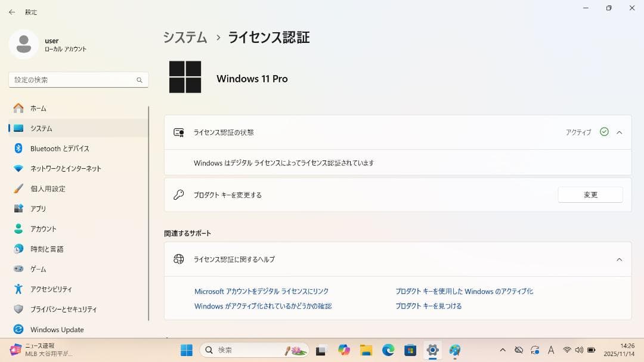Collapse the ライセンス認証に関するヘルプ section
This screenshot has height=362, width=644.
click(620, 259)
